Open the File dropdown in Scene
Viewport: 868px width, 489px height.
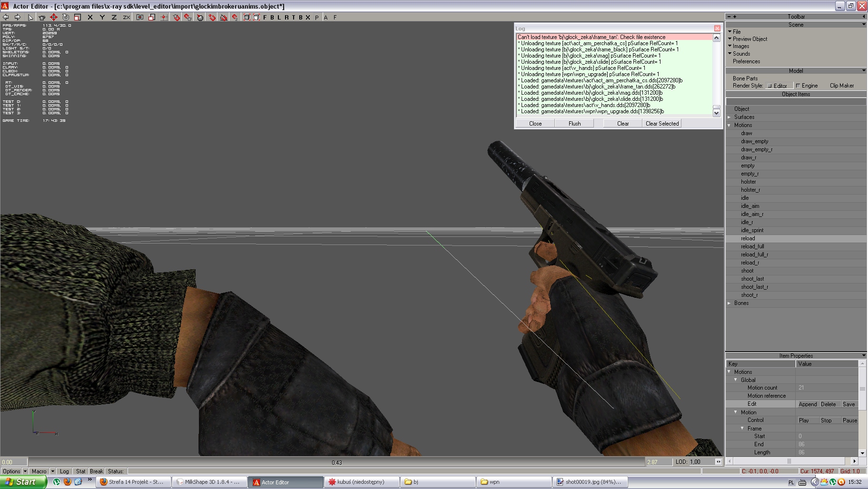[733, 31]
